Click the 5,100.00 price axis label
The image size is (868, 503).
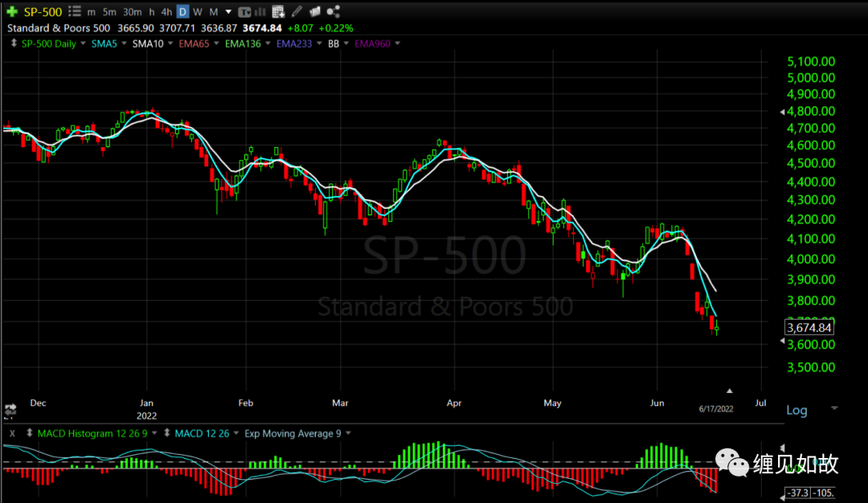click(811, 61)
